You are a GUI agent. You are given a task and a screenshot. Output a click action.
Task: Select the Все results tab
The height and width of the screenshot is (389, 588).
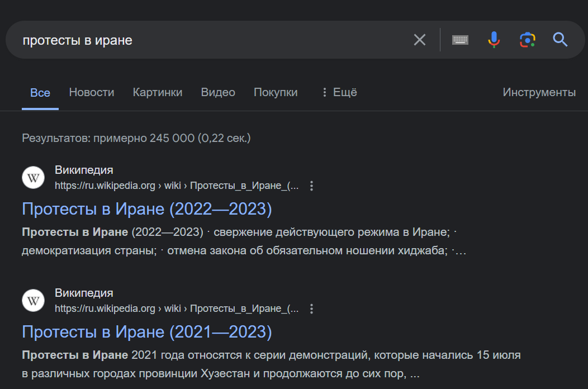pyautogui.click(x=40, y=93)
